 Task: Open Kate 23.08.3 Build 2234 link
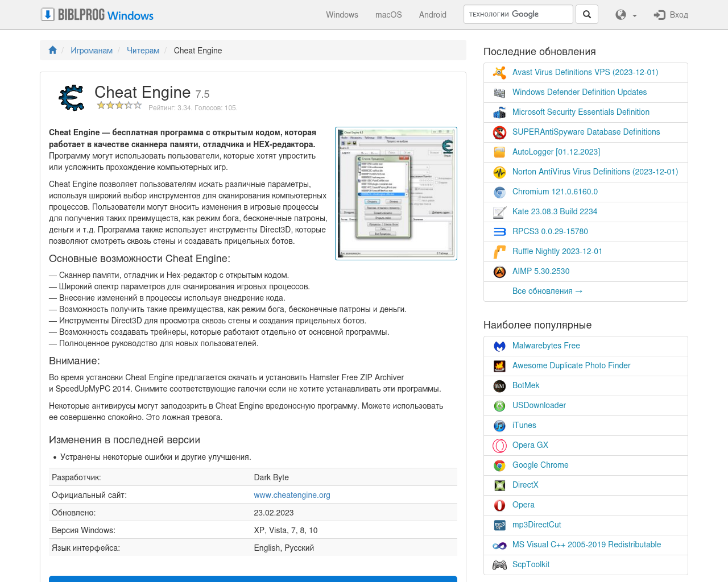click(x=555, y=211)
